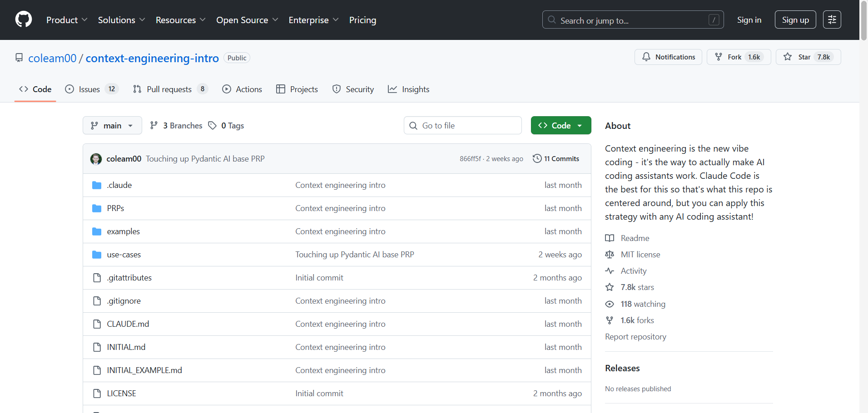868x413 pixels.
Task: Open the coleam00 owner link in the title
Action: pyautogui.click(x=52, y=58)
